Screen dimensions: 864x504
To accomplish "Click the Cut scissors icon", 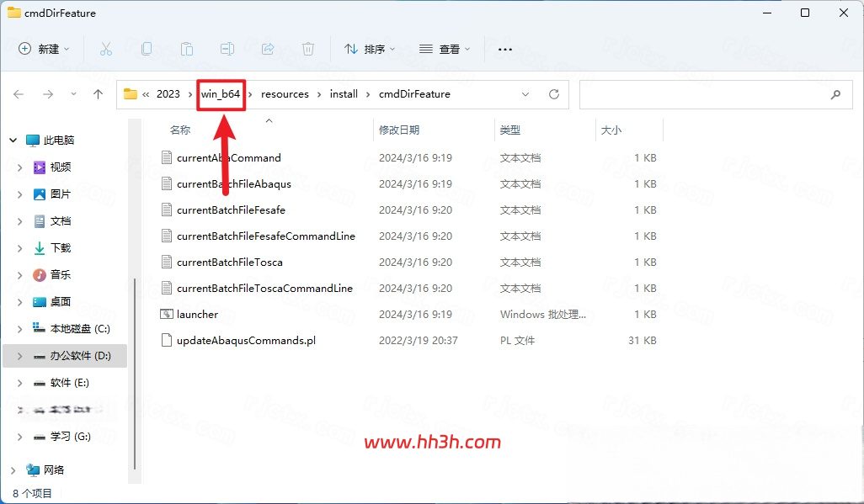I will [106, 49].
